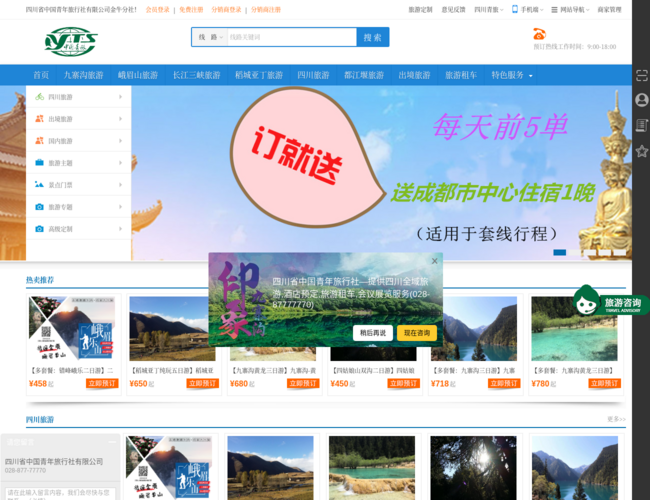Click the people icon beside 出境旅游
The width and height of the screenshot is (650, 500).
pos(39,119)
